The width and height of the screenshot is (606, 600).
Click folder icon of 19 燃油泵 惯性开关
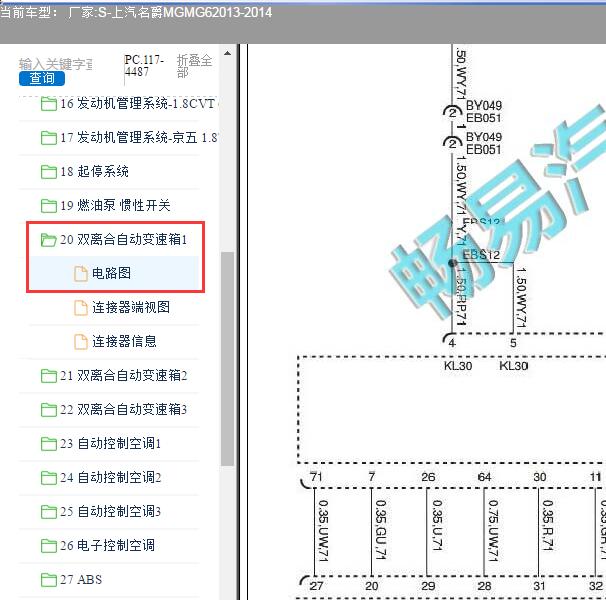(48, 206)
